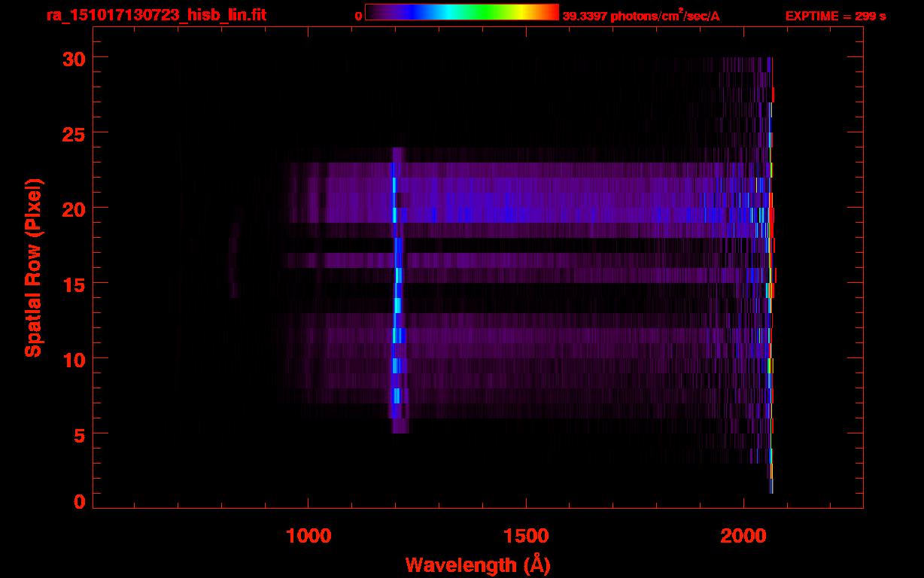The image size is (924, 578).
Task: Click the y-axis tick label 0
Action: point(79,500)
